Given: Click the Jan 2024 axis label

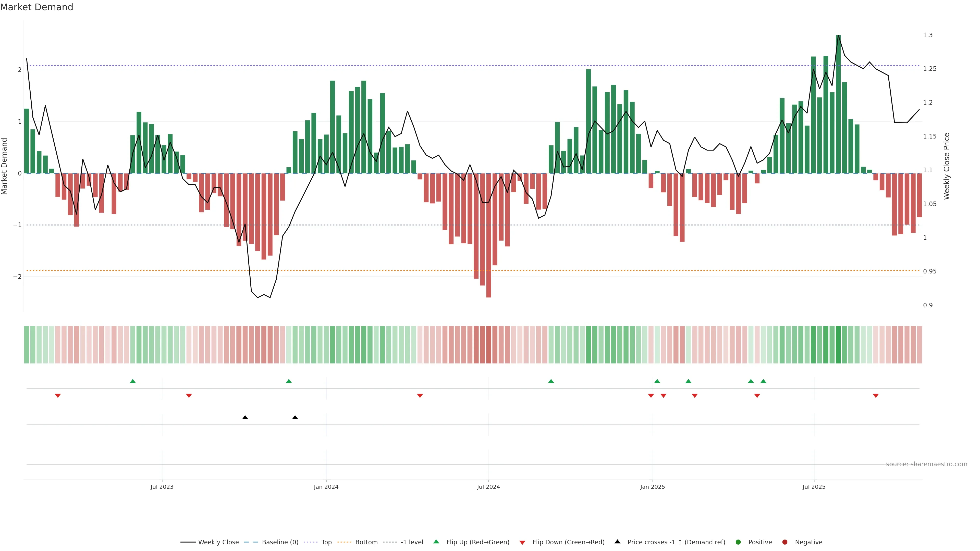Looking at the screenshot, I should pos(326,487).
